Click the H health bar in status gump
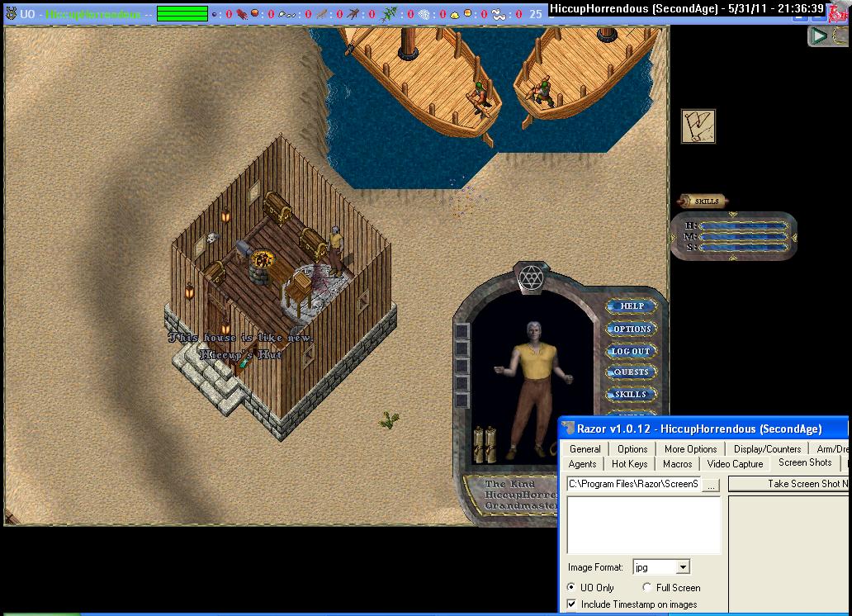 tap(741, 225)
